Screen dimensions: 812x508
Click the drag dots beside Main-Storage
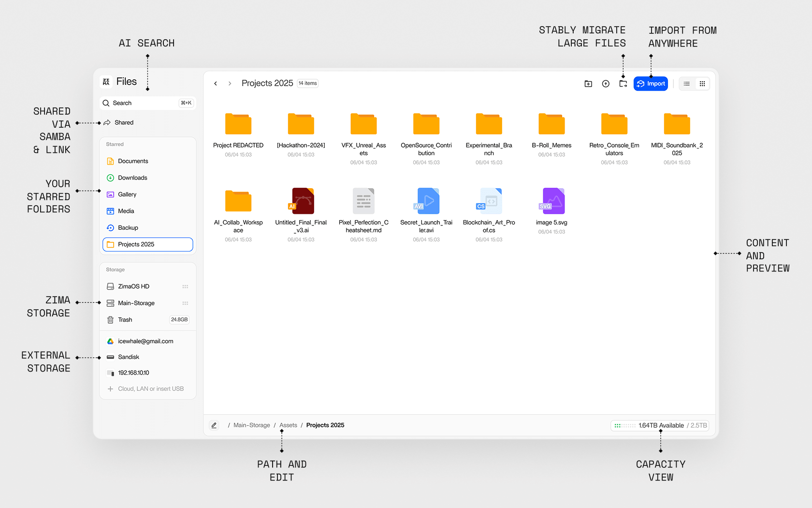185,303
